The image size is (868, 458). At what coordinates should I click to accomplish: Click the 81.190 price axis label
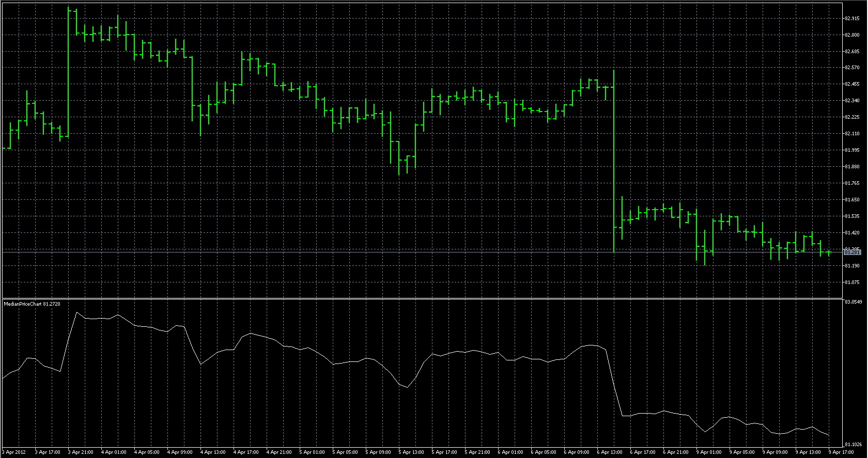pyautogui.click(x=852, y=266)
